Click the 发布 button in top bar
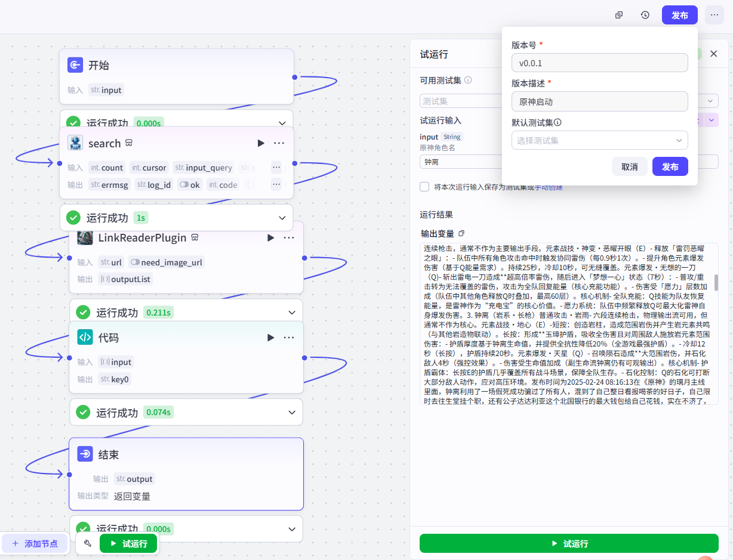The image size is (733, 560). pos(680,15)
